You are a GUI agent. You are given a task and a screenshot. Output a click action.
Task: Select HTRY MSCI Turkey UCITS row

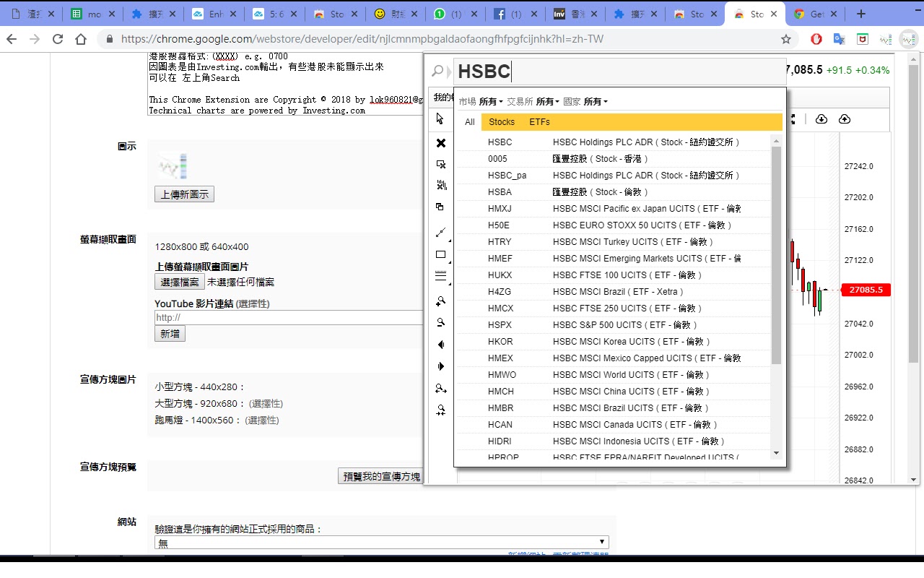[614, 242]
